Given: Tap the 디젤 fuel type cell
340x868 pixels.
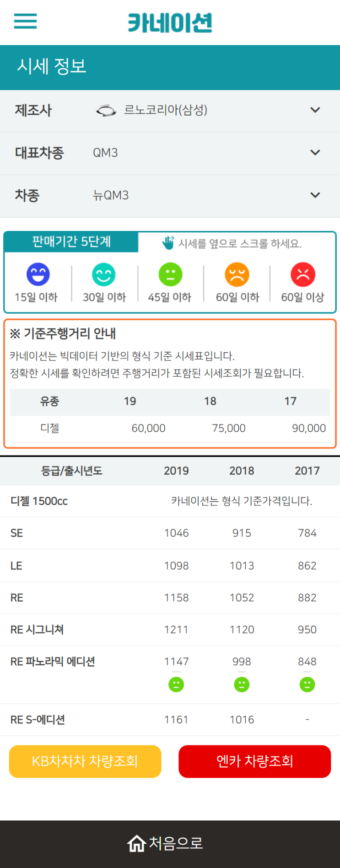Looking at the screenshot, I should 49,429.
